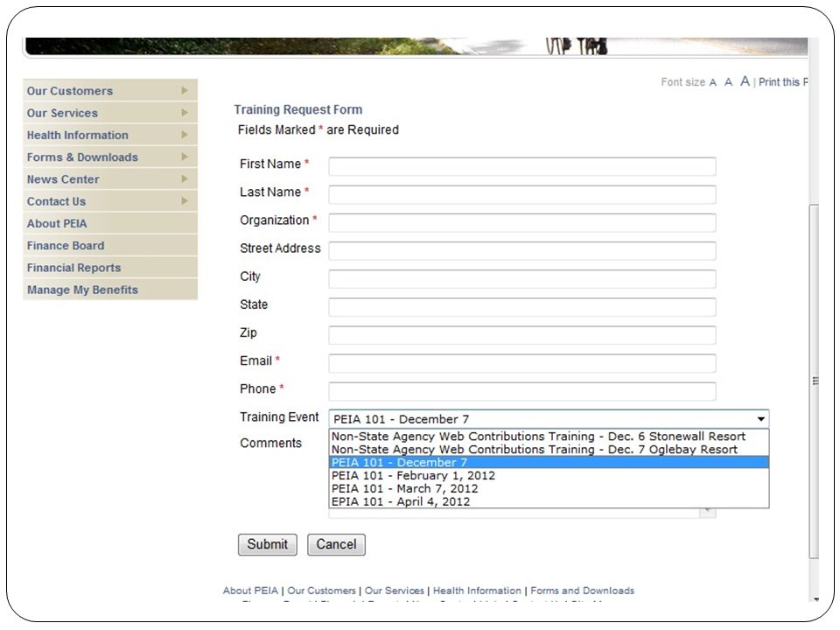This screenshot has height=630, width=840.
Task: Click the Street Address input field
Action: tap(522, 251)
